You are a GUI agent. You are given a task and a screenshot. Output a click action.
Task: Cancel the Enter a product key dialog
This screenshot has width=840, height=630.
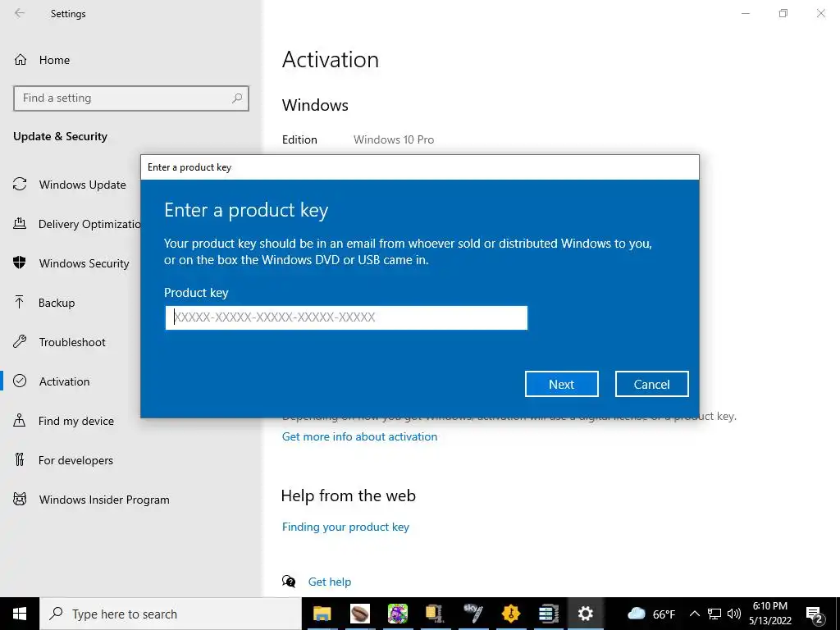point(651,384)
